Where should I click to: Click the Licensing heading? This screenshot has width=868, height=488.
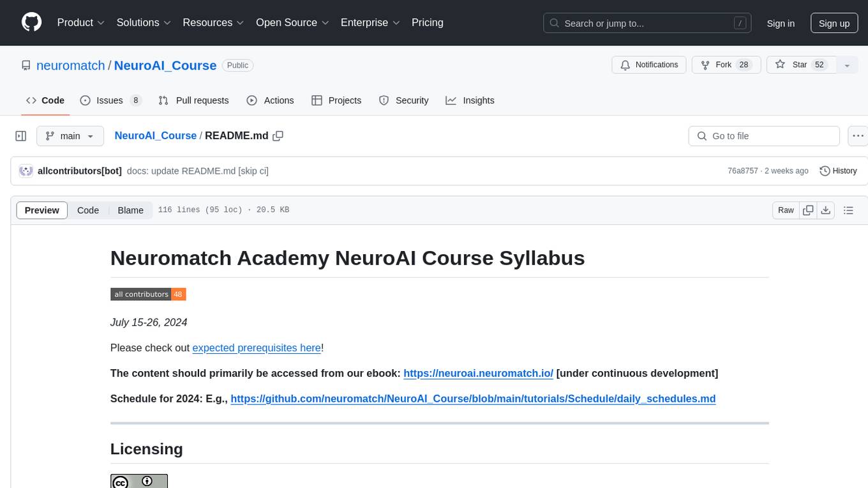(x=147, y=449)
